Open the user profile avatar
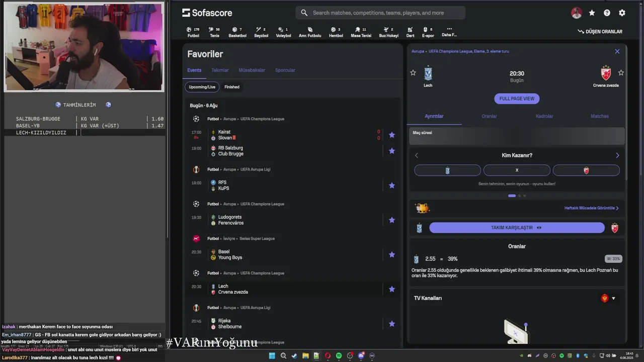This screenshot has height=362, width=644. (577, 13)
